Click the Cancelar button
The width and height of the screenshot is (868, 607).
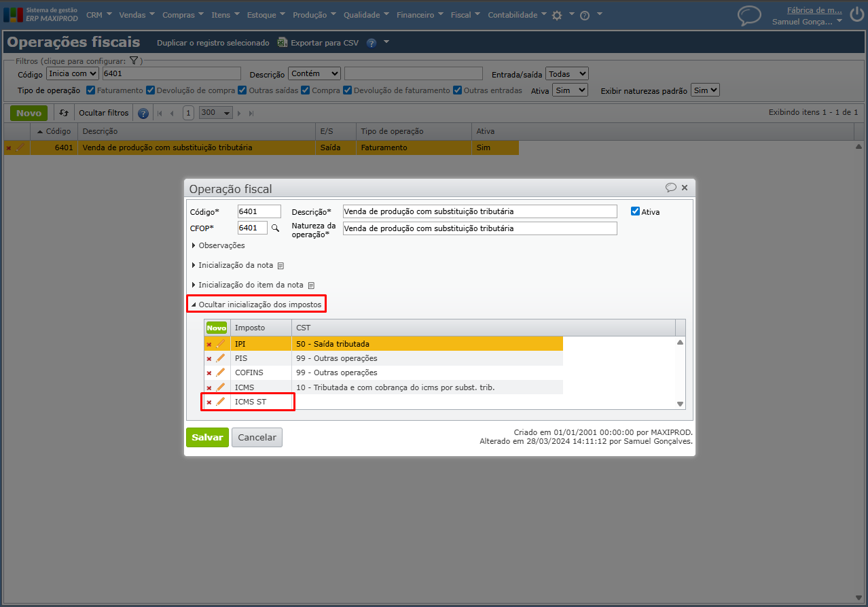pos(257,438)
